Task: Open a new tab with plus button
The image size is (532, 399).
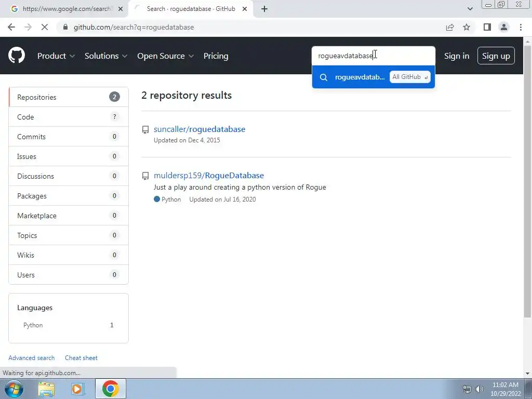Action: click(x=264, y=9)
